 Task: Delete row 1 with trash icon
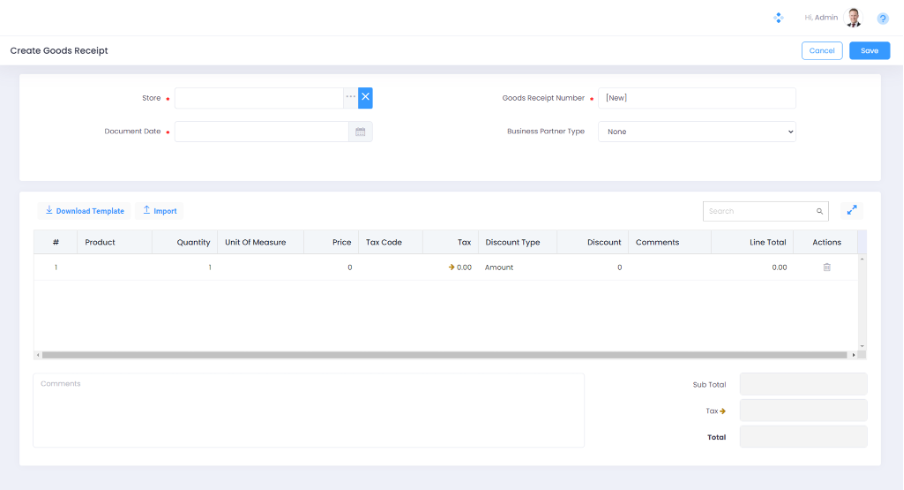pos(827,267)
